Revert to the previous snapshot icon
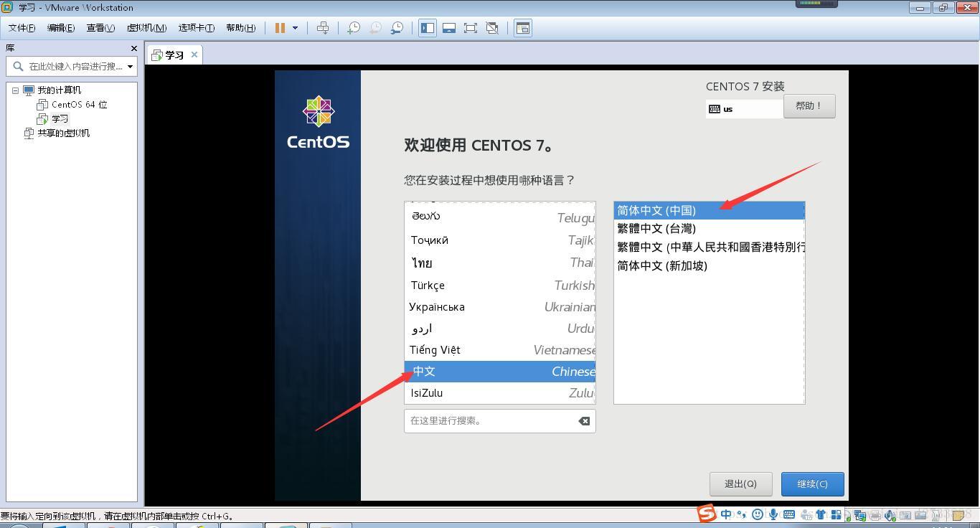Screen dimensions: 980x528 (374, 28)
